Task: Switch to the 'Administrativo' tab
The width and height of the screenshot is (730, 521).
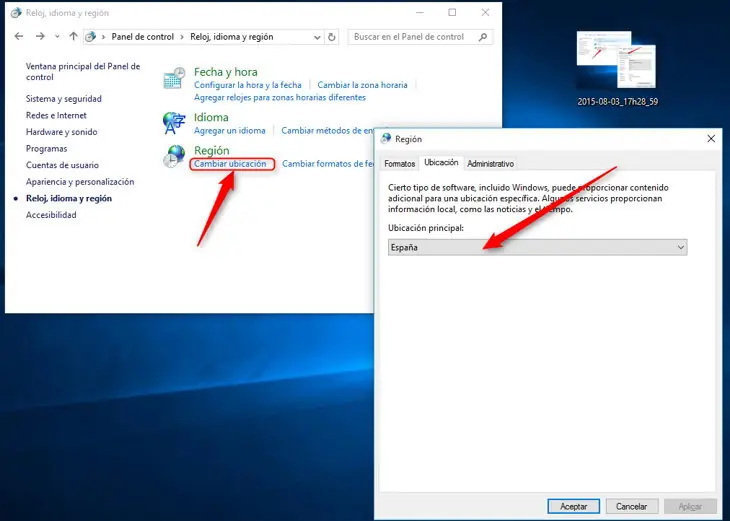Action: coord(491,164)
